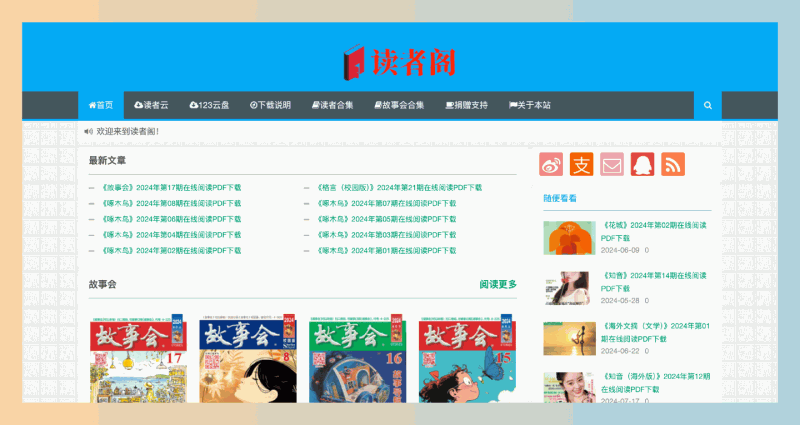Open 《啄木鸟》2024年第08期 link

click(171, 204)
